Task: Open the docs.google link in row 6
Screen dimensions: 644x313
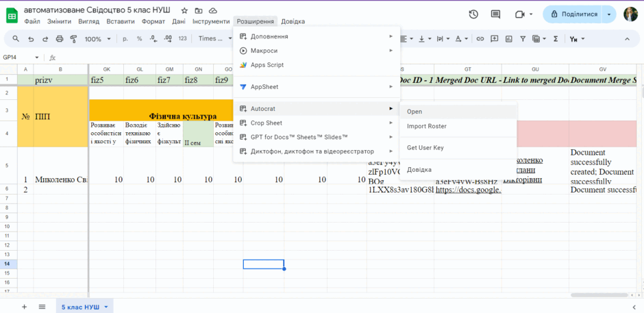Action: (468, 190)
